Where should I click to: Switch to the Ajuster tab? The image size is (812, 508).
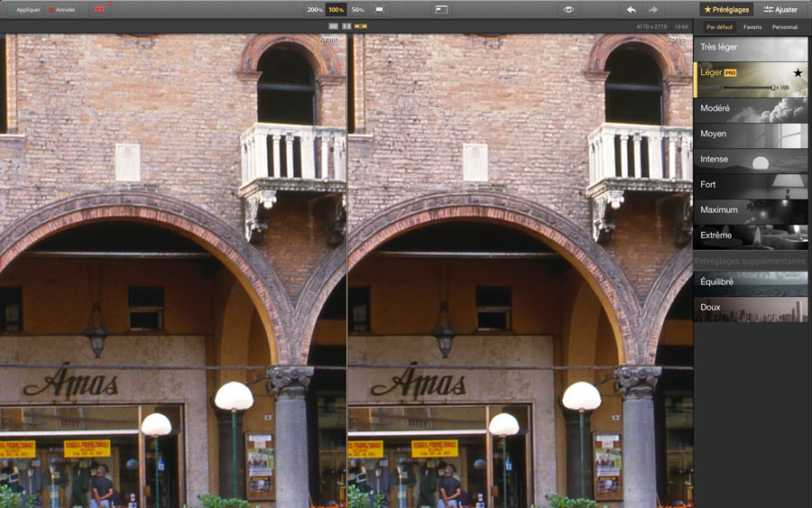pyautogui.click(x=781, y=9)
